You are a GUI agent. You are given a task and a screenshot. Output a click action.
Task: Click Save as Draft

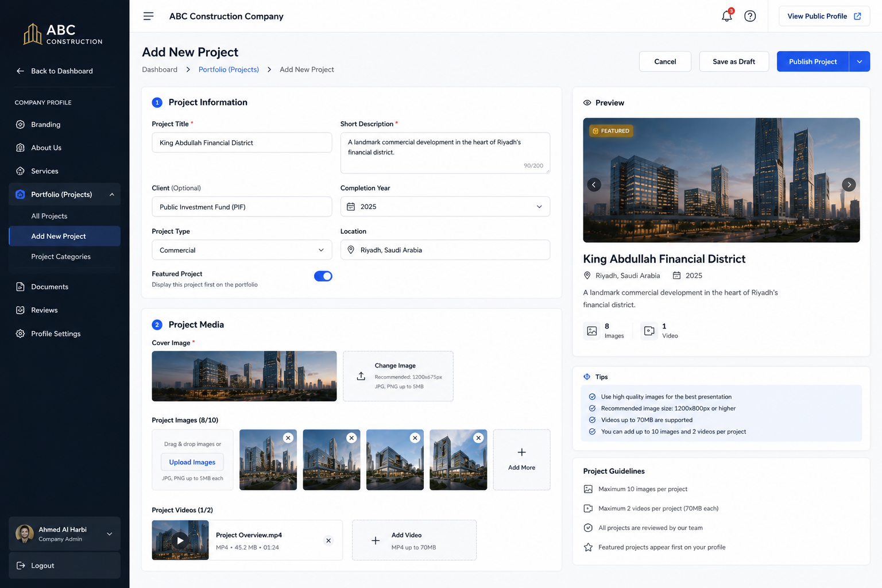point(734,61)
